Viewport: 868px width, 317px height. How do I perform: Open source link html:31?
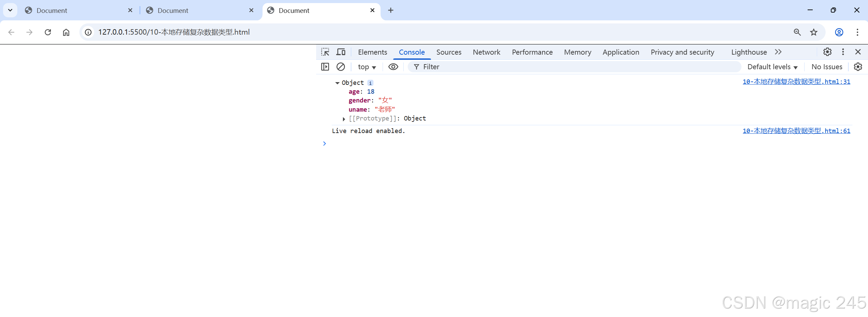click(796, 82)
